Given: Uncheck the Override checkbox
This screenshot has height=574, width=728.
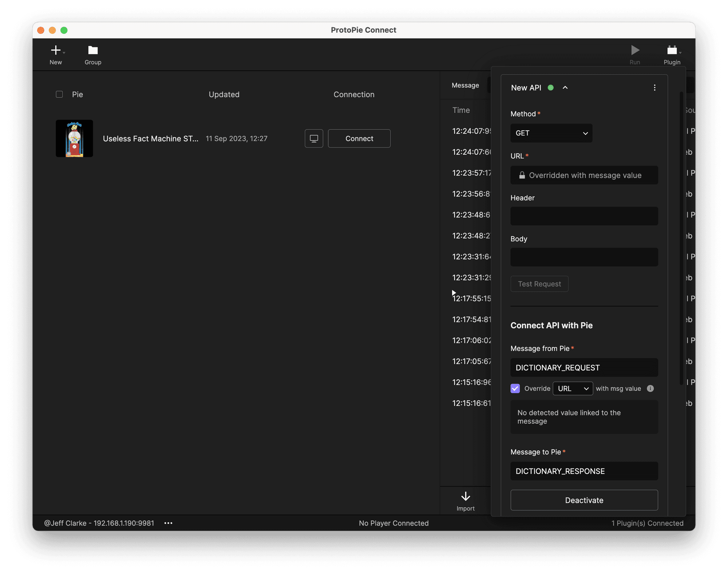Looking at the screenshot, I should [x=515, y=388].
